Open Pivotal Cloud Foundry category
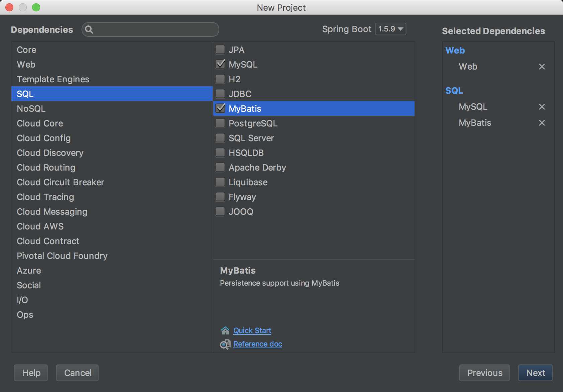563x392 pixels. click(112, 256)
